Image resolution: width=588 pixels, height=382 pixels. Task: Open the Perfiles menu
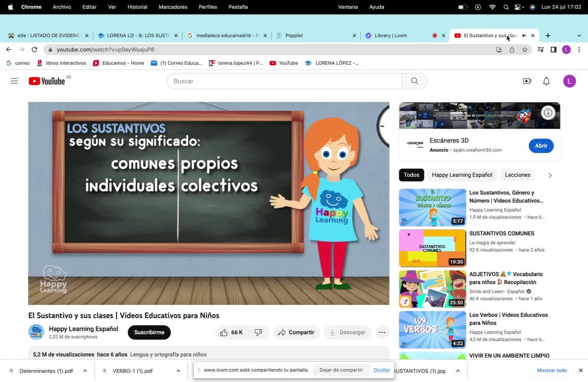[208, 7]
